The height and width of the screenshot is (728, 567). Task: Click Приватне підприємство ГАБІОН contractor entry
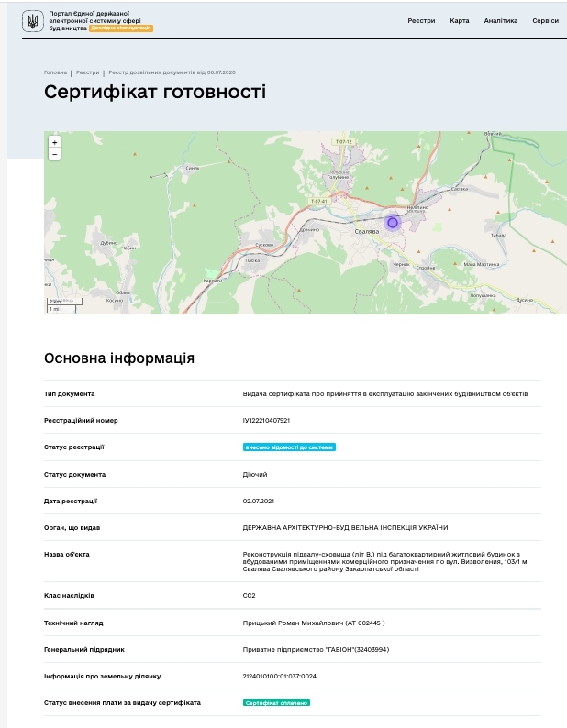pos(316,649)
